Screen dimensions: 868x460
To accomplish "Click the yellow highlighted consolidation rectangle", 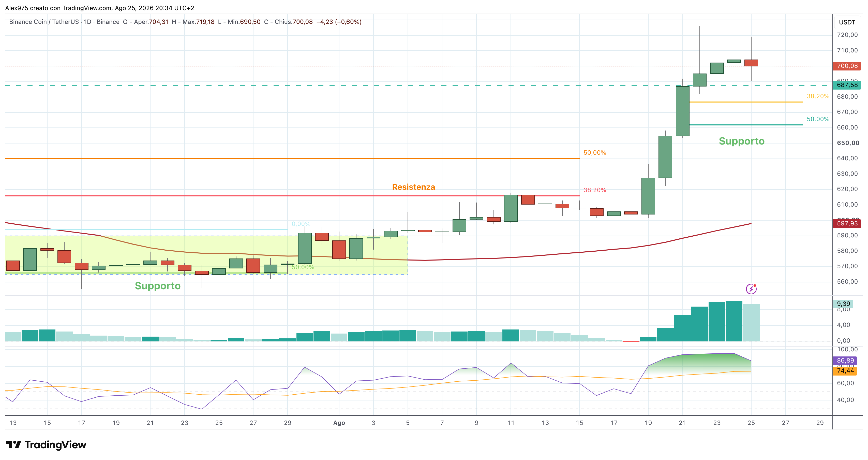I will (206, 255).
